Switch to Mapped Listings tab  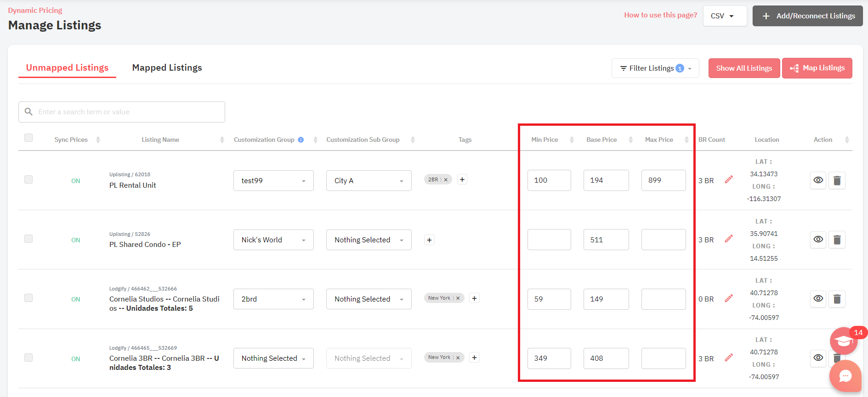pyautogui.click(x=167, y=68)
